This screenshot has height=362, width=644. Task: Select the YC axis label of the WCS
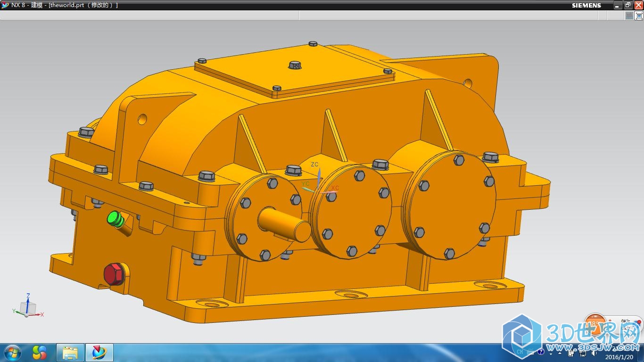click(305, 183)
